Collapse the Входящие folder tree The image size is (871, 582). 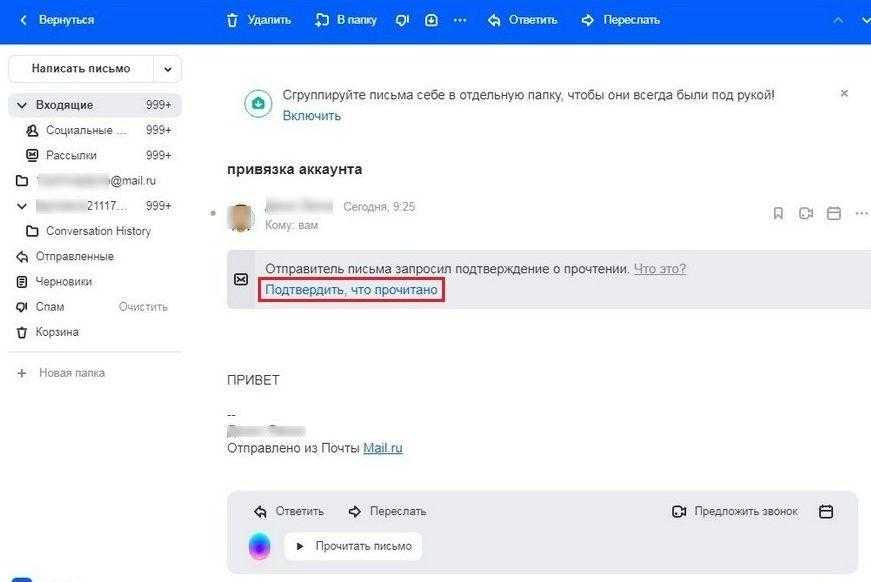(21, 105)
